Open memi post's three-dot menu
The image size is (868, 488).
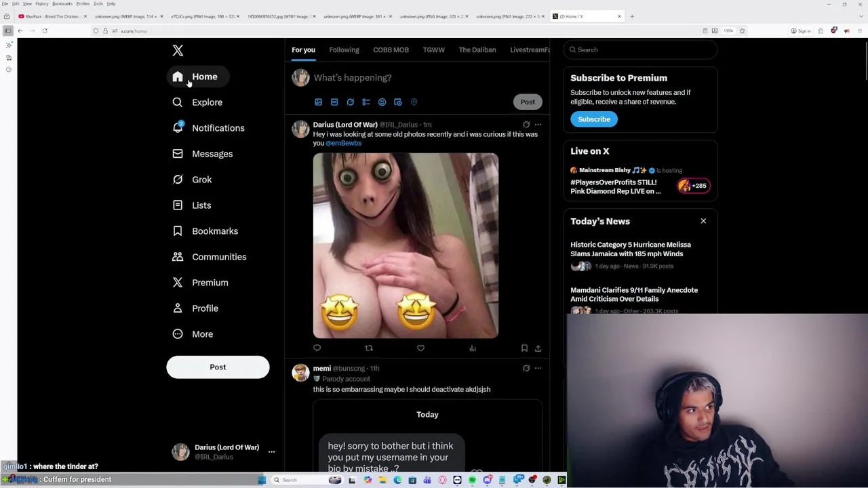(x=538, y=368)
